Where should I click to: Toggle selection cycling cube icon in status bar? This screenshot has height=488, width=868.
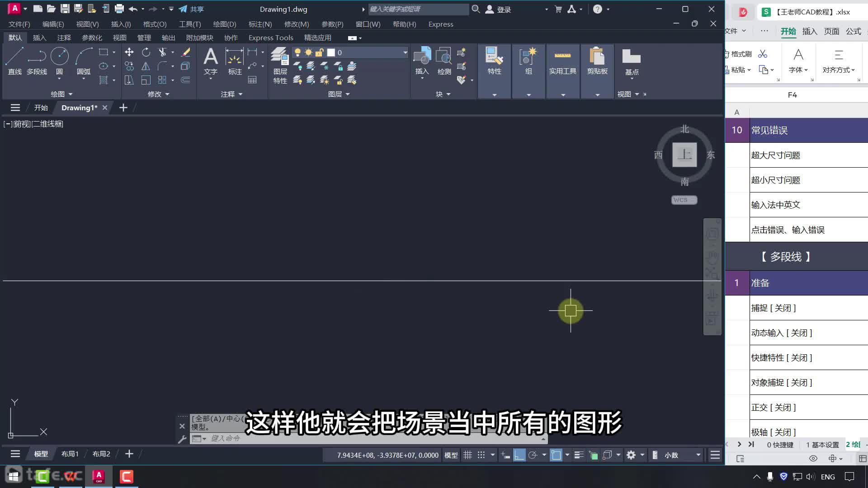pyautogui.click(x=607, y=455)
